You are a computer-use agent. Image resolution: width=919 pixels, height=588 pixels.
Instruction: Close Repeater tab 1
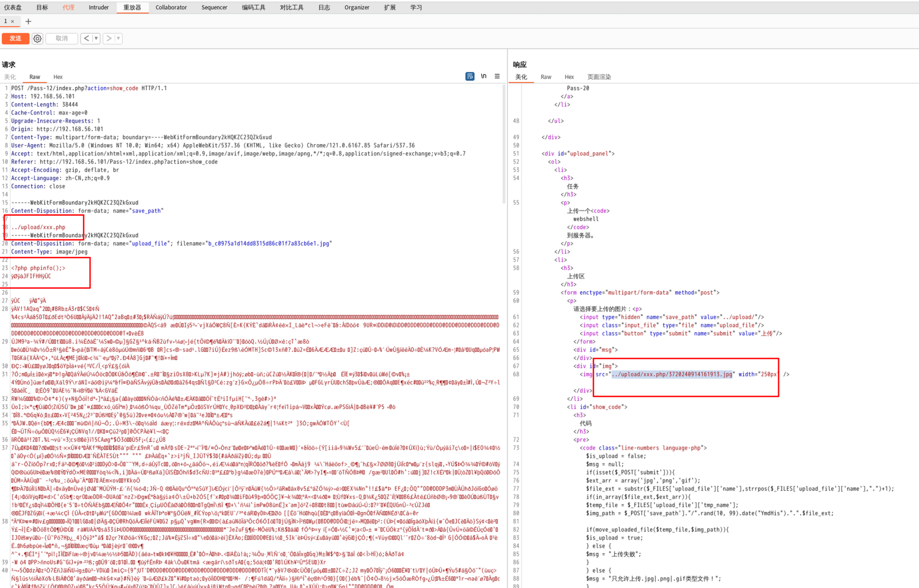click(13, 21)
